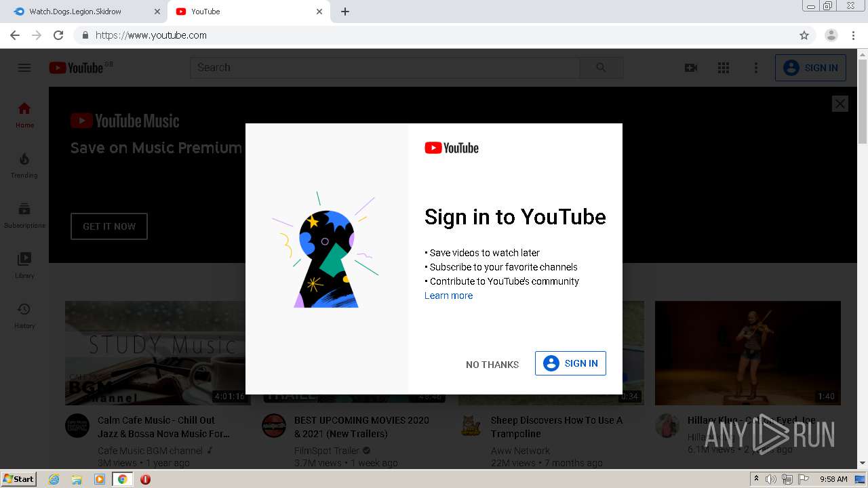Click the FilmSpot Trailer channel avatar
Viewport: 868px width, 488px height.
tap(274, 426)
